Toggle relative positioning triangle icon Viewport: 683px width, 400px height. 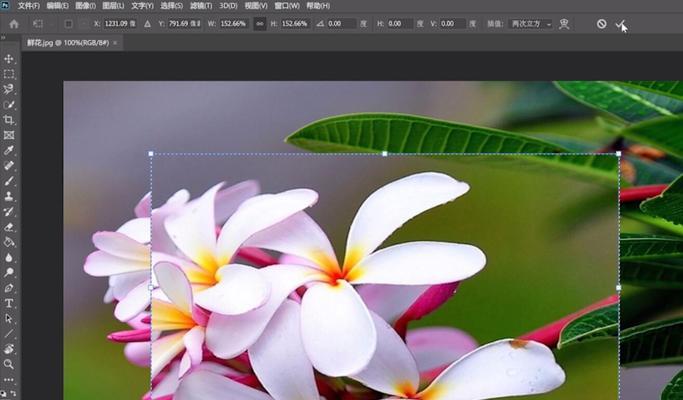148,24
